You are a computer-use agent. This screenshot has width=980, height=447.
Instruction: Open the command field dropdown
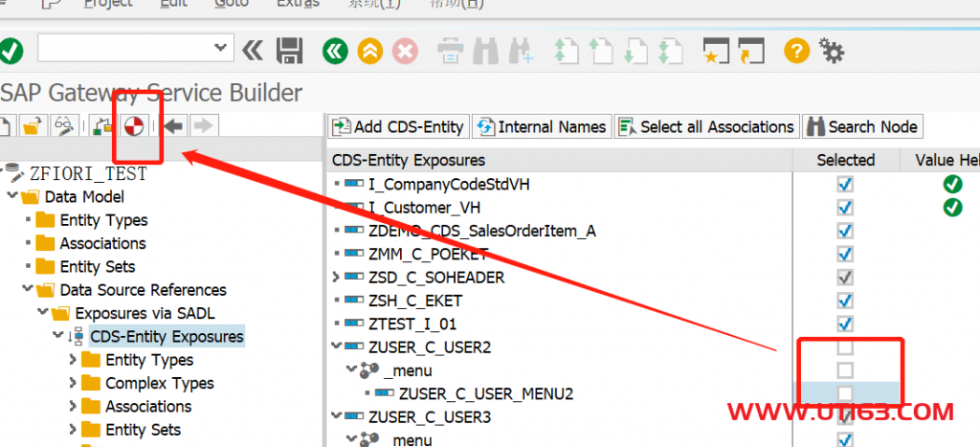222,47
